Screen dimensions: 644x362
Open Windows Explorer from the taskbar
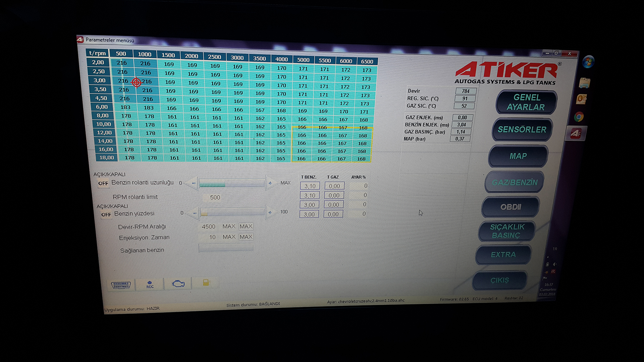tap(585, 82)
